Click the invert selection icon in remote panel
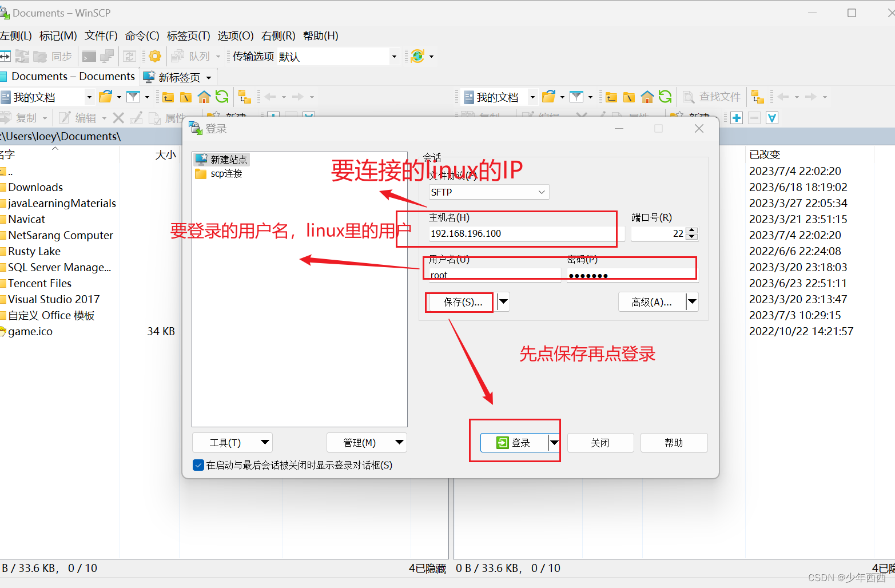Viewport: 895px width, 588px height. (x=771, y=117)
